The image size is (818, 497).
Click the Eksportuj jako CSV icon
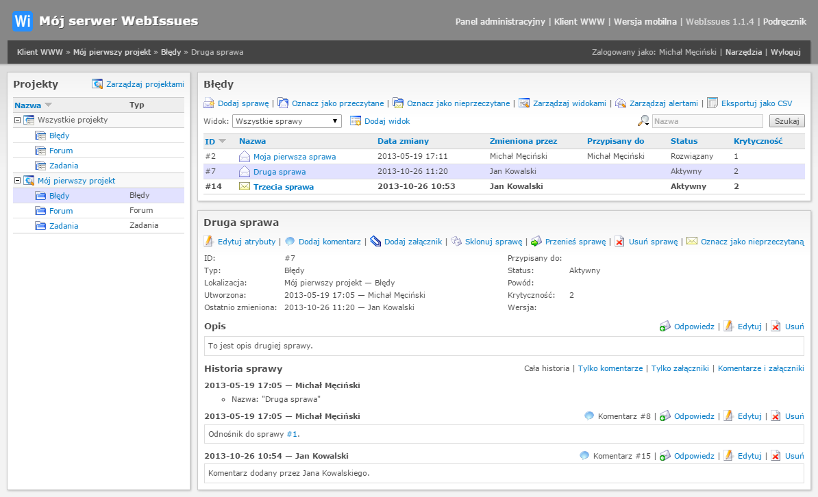pyautogui.click(x=713, y=103)
